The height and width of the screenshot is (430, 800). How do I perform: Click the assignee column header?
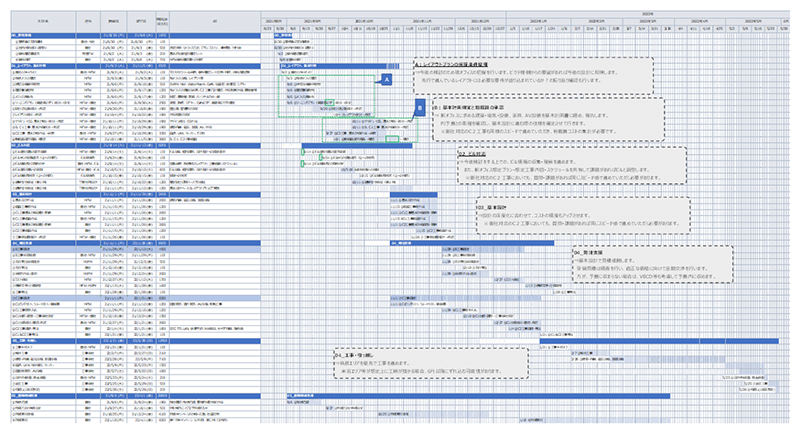(x=83, y=19)
